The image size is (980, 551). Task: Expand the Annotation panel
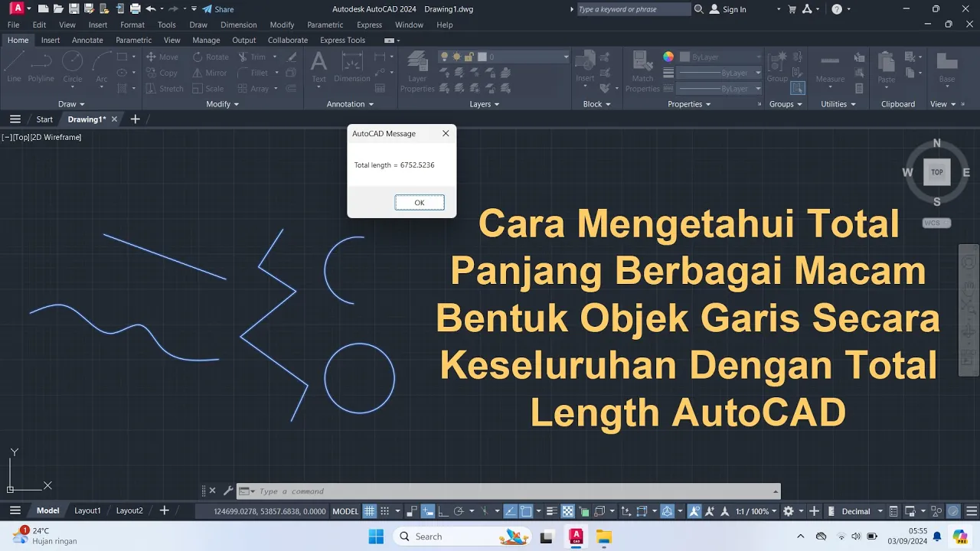[x=351, y=104]
